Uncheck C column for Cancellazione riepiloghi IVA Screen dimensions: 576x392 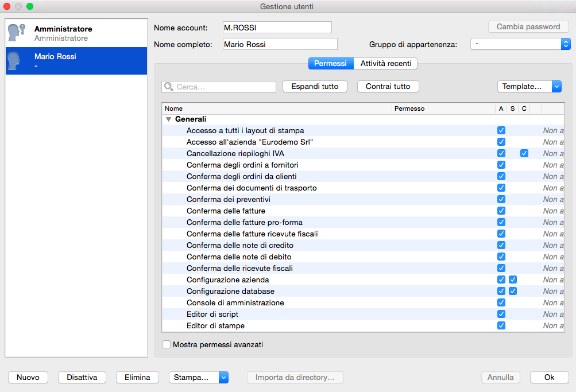(524, 153)
